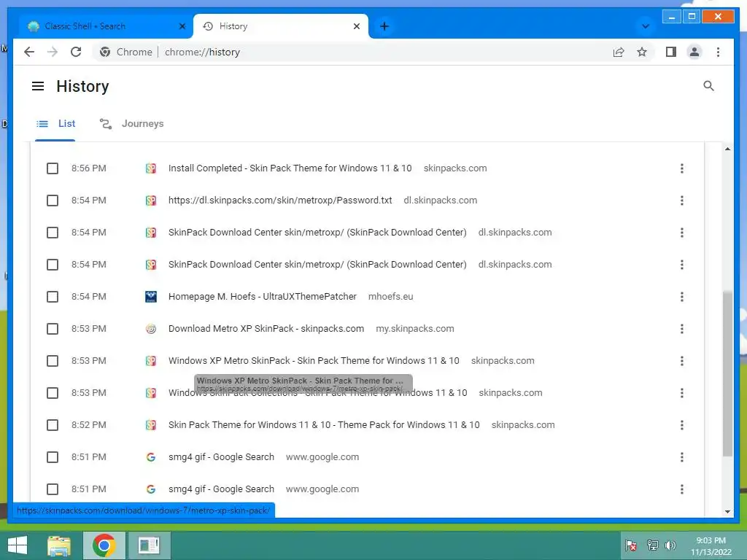Go back with the browser back arrow
747x560 pixels.
click(29, 52)
